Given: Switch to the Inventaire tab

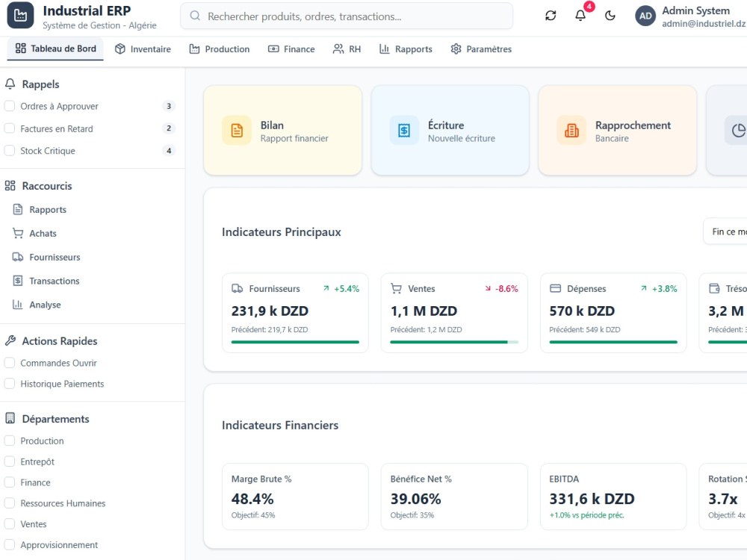Looking at the screenshot, I should coord(143,49).
